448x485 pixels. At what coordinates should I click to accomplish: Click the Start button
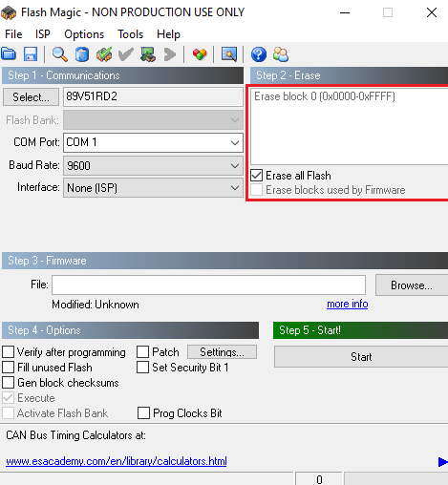(361, 357)
